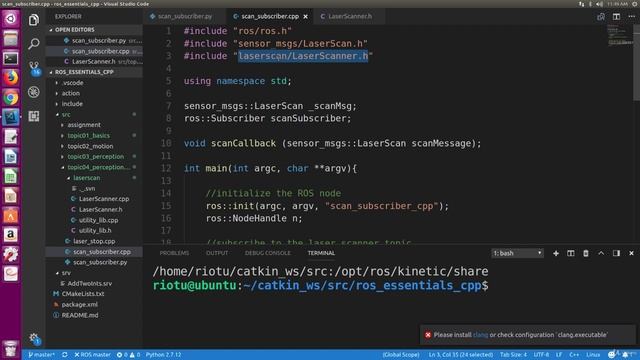Collapse the src folder

[x=66, y=115]
